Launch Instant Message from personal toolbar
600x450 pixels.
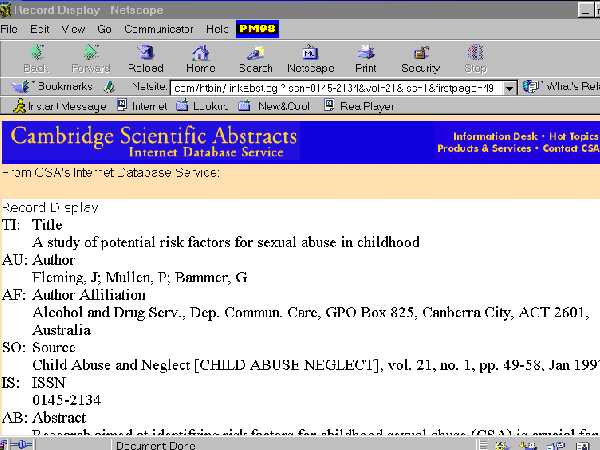(x=59, y=106)
